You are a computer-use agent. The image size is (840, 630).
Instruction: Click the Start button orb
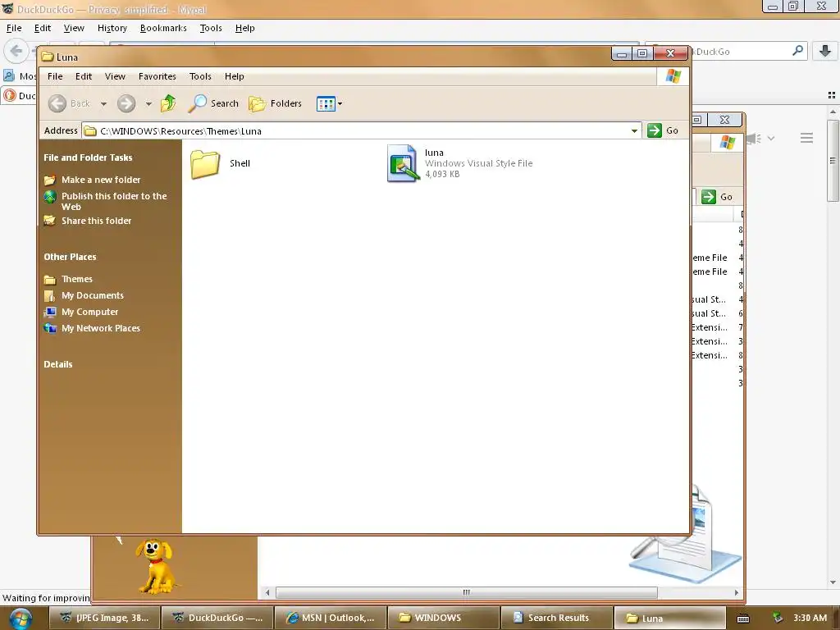click(21, 619)
